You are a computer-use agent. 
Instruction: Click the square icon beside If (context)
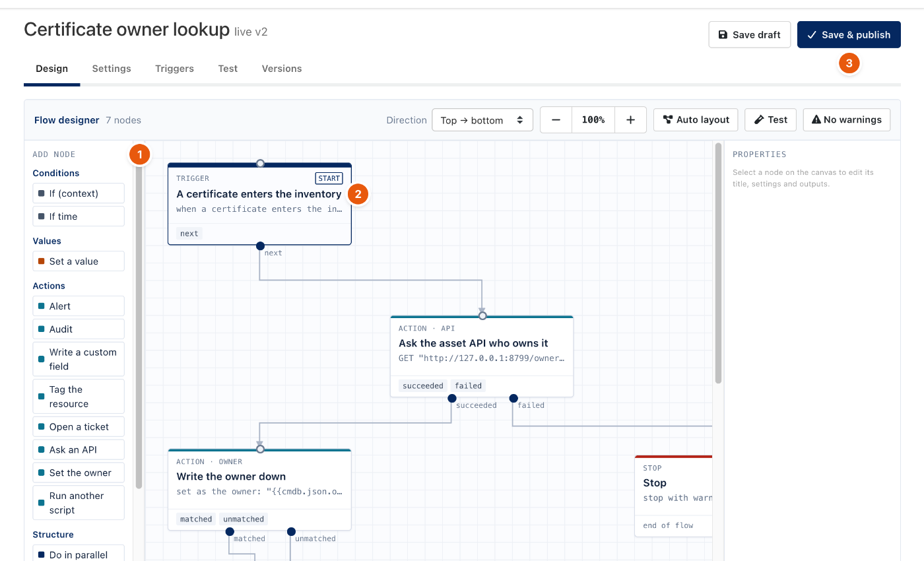42,193
